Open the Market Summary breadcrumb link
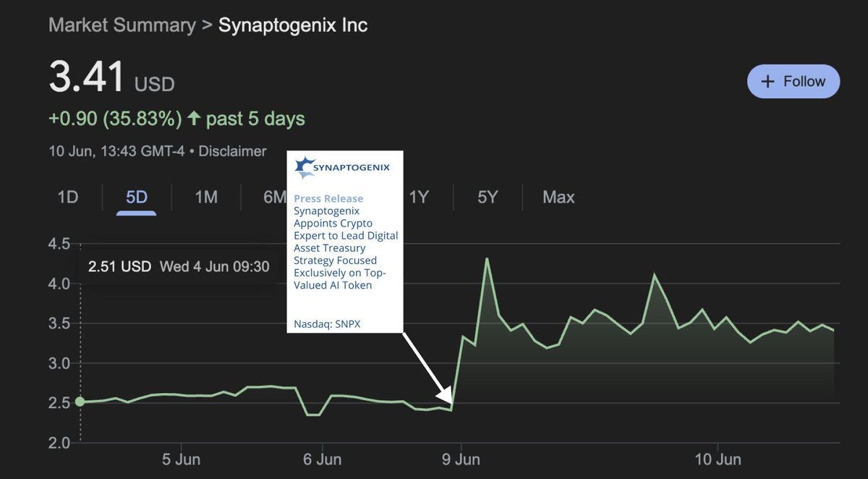Image resolution: width=868 pixels, height=479 pixels. point(122,25)
